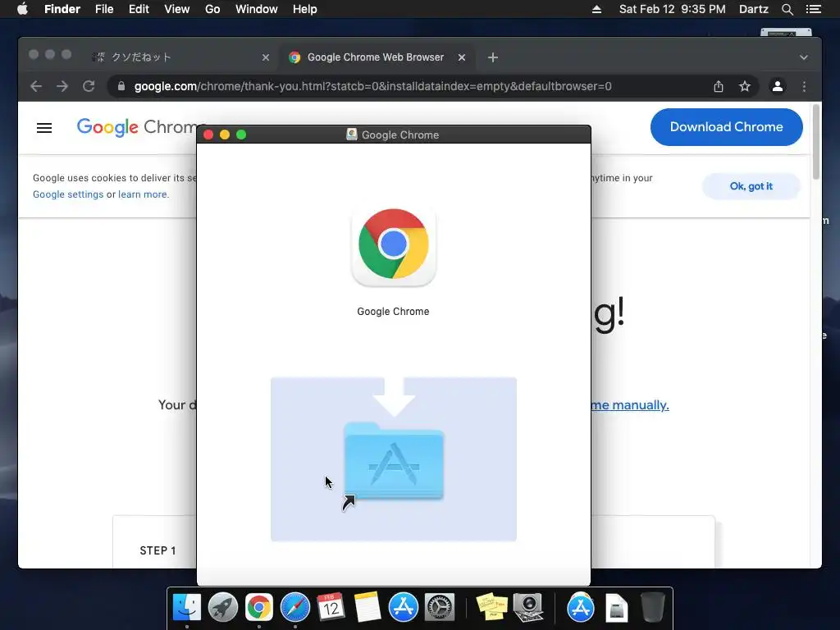Close the Google Chrome Web Browser tab

click(462, 57)
